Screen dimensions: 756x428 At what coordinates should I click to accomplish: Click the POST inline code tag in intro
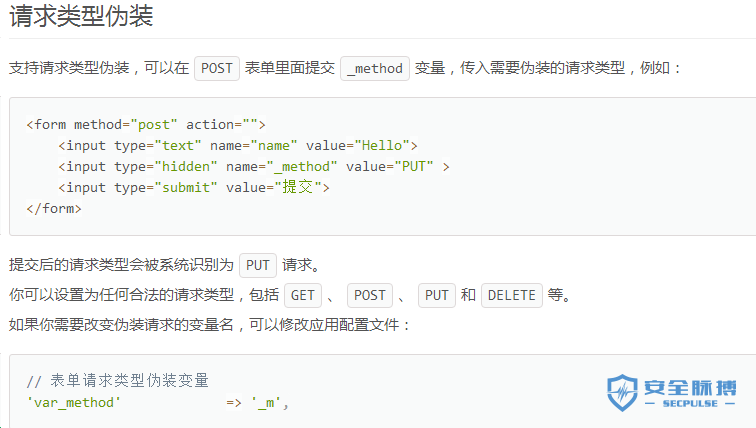(x=216, y=68)
